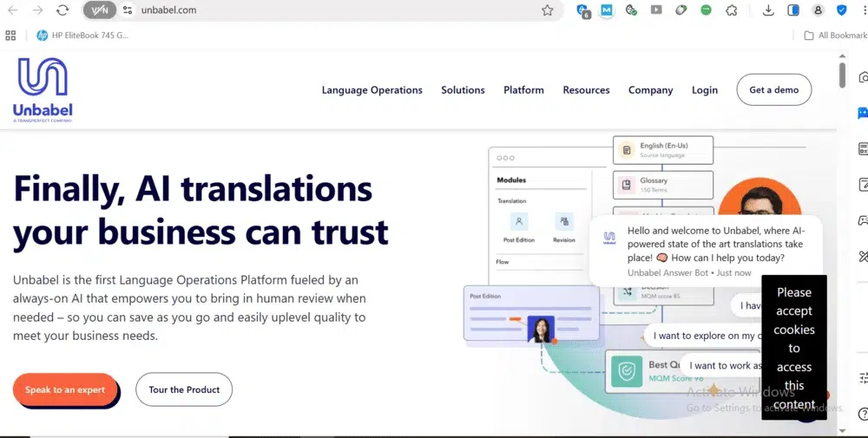Image resolution: width=868 pixels, height=438 pixels.
Task: Open the blue M extension icon
Action: [607, 10]
